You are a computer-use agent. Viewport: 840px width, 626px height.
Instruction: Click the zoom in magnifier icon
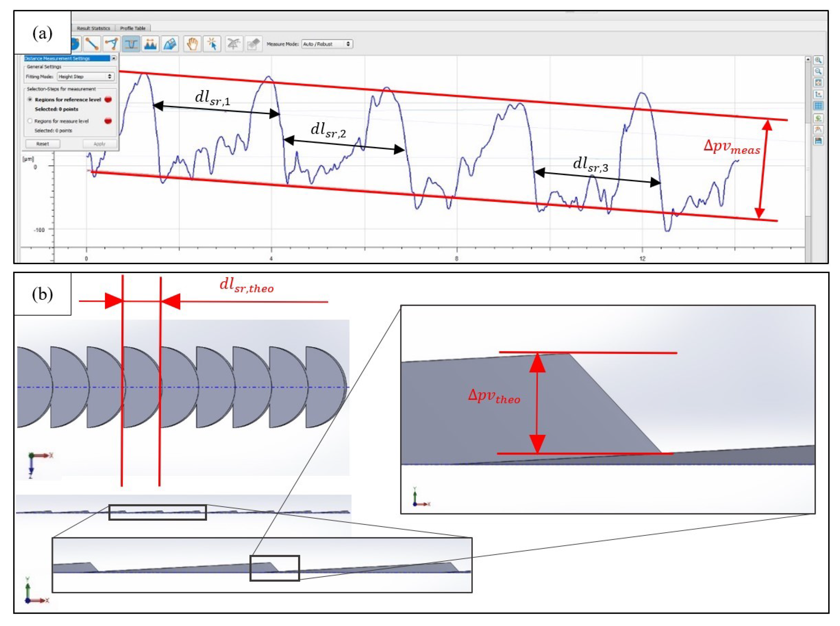click(818, 60)
